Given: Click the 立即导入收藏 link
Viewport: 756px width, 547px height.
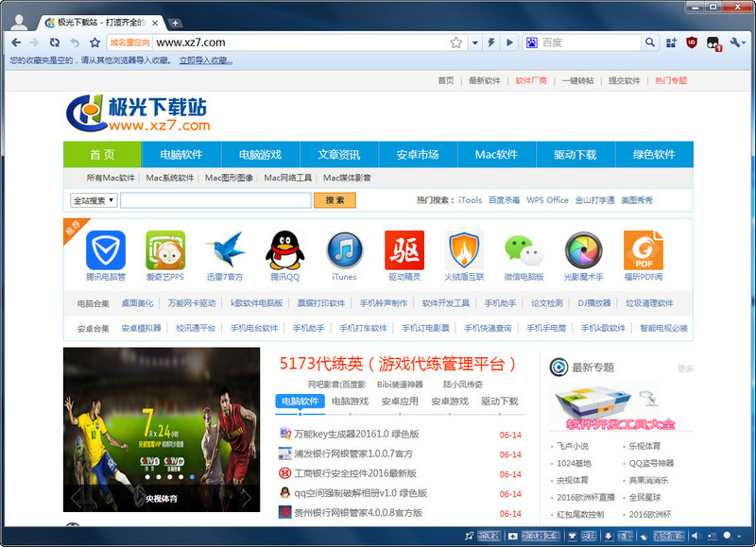Looking at the screenshot, I should (206, 60).
